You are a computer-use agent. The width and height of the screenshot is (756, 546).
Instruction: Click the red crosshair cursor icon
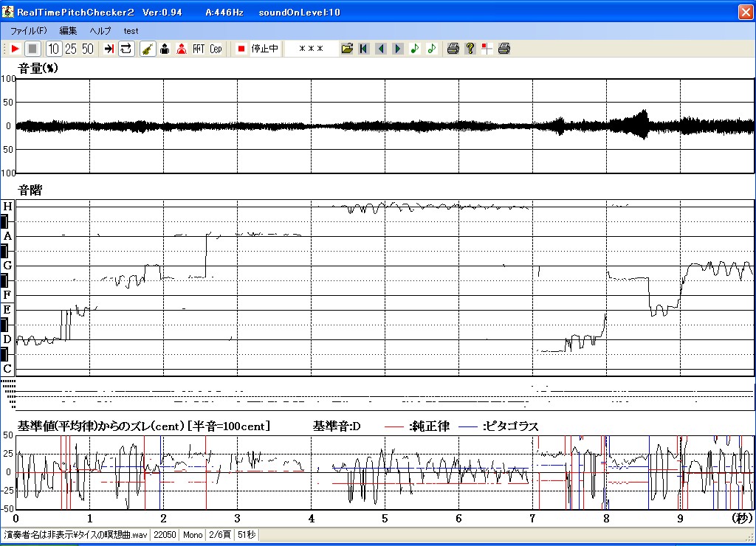tap(487, 49)
